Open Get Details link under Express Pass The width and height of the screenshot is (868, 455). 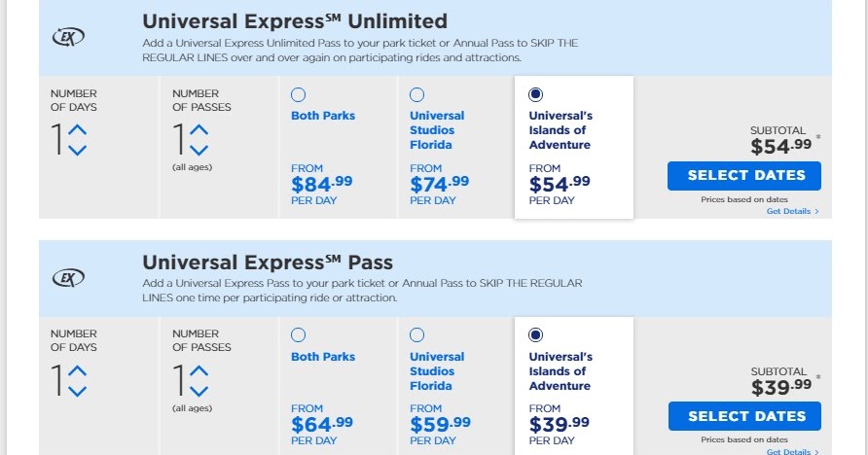pos(792,451)
